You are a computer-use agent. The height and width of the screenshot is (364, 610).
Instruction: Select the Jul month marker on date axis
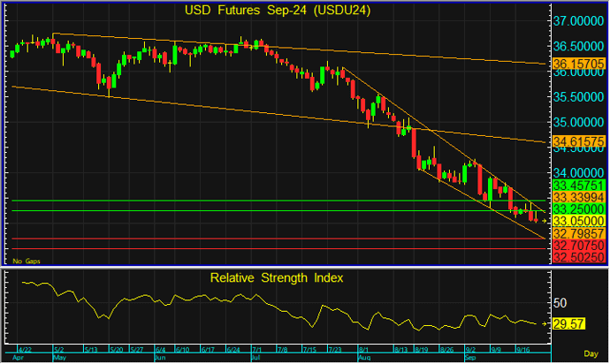pos(257,359)
